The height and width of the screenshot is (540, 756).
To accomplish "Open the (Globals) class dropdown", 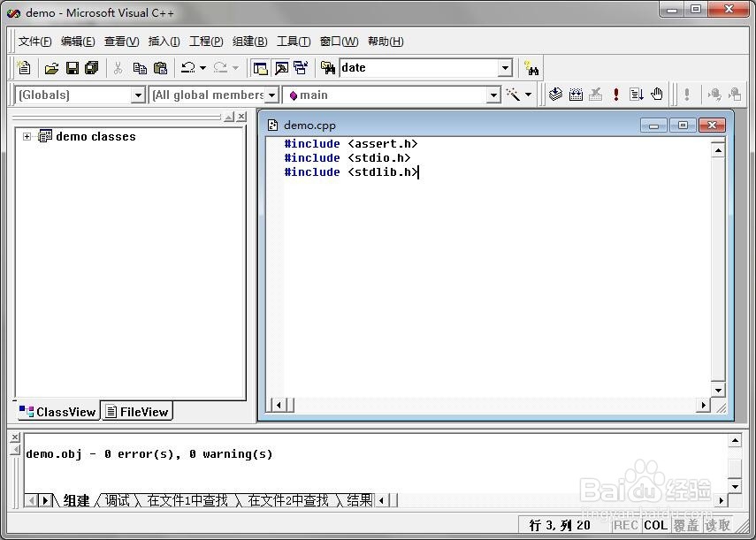I will tap(138, 95).
